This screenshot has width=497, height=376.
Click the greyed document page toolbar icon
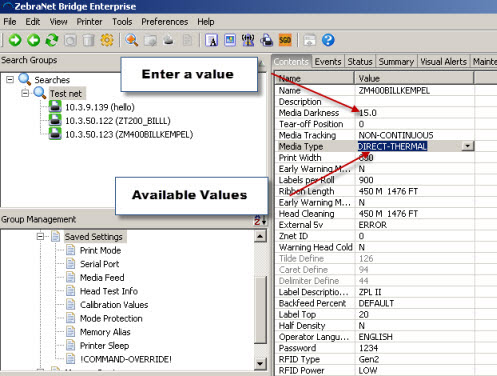tap(187, 40)
